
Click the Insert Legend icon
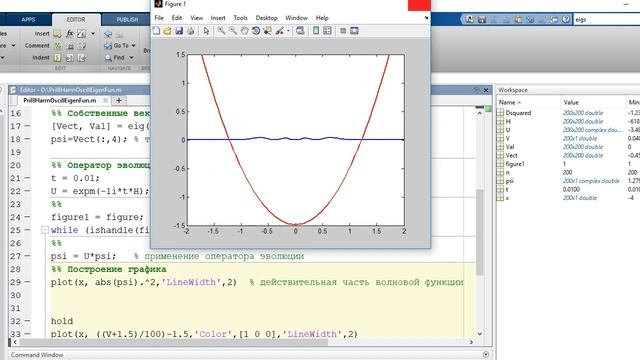pos(327,31)
